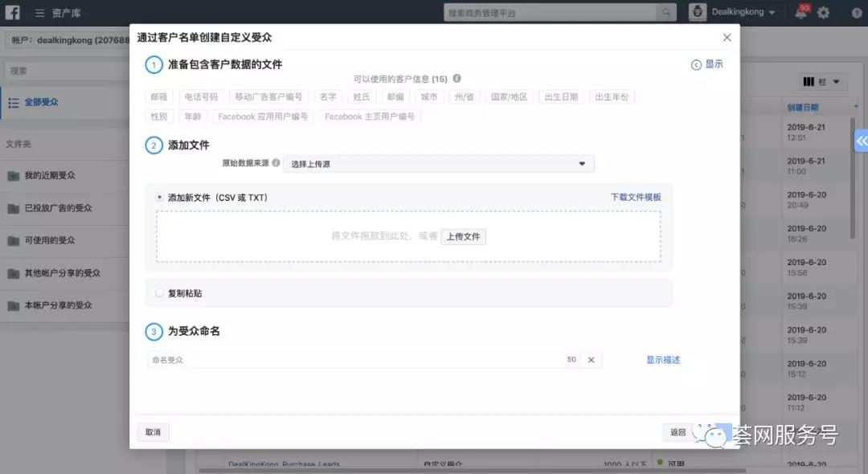Click the 取消 button

click(153, 431)
